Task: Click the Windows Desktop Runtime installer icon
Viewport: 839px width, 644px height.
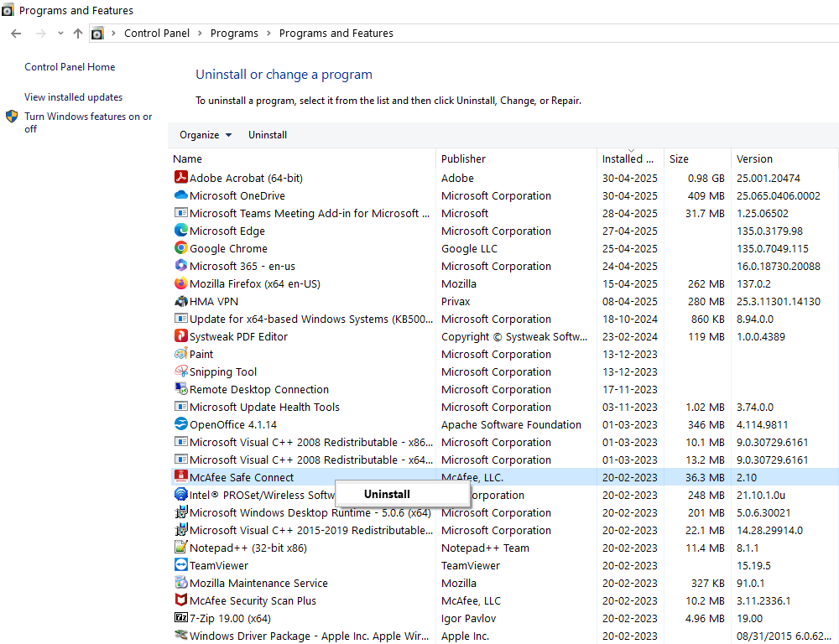Action: pos(181,512)
